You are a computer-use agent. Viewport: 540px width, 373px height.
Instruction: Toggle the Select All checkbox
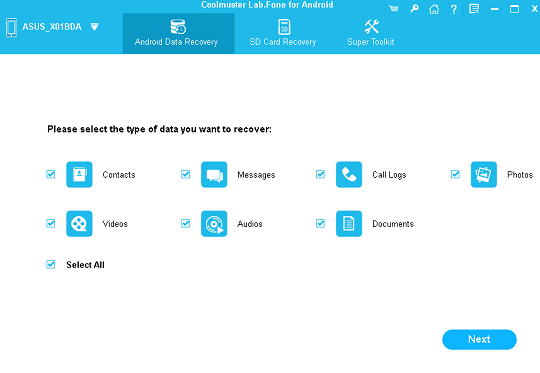51,265
